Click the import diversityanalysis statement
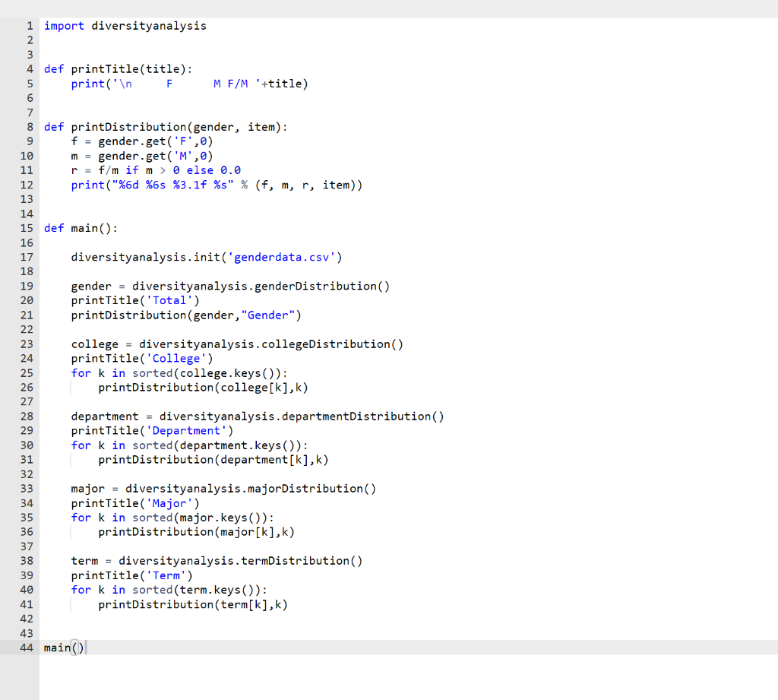 click(x=125, y=25)
